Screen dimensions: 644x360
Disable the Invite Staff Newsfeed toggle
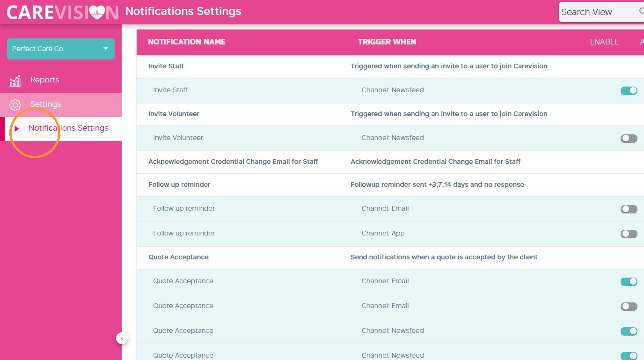(629, 90)
